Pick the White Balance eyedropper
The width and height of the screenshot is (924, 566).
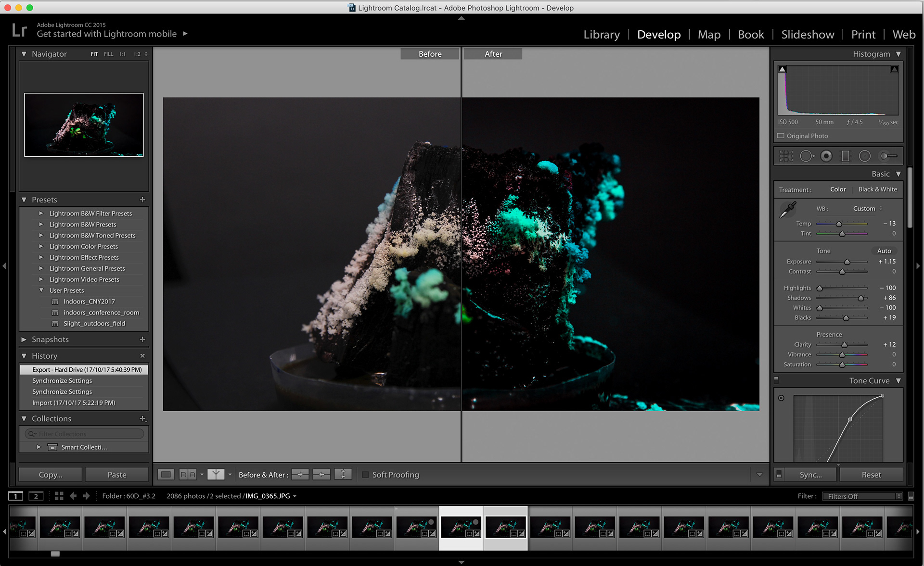(x=788, y=210)
